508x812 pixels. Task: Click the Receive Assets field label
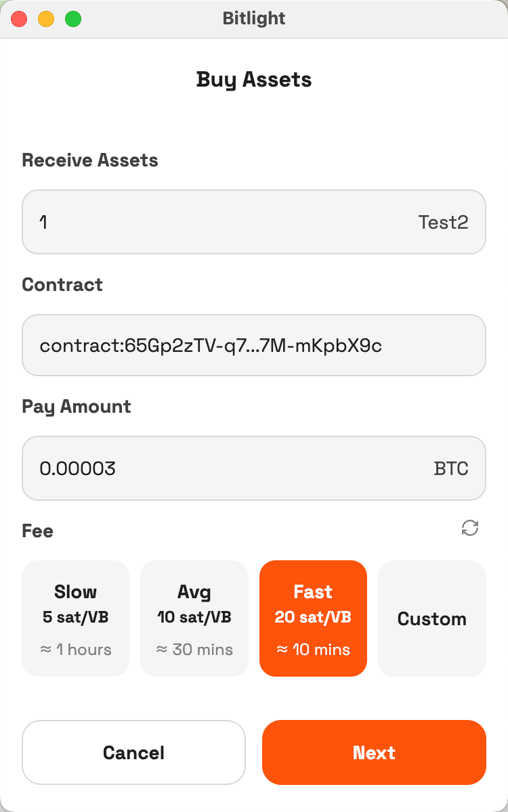pyautogui.click(x=90, y=160)
